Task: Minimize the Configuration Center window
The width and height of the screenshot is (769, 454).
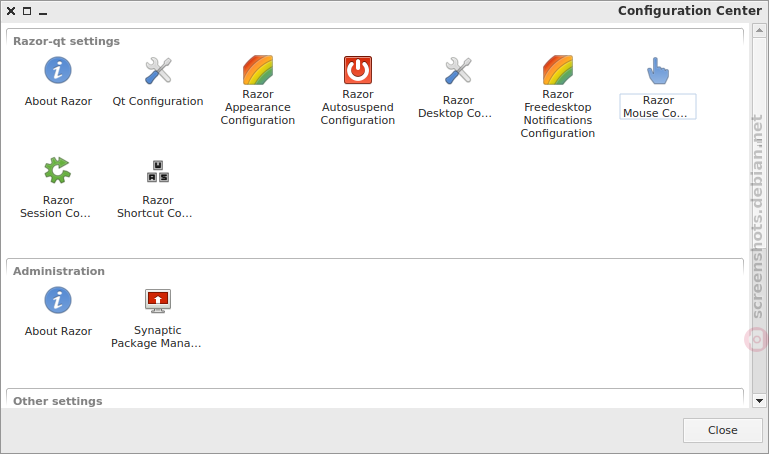Action: (x=43, y=11)
